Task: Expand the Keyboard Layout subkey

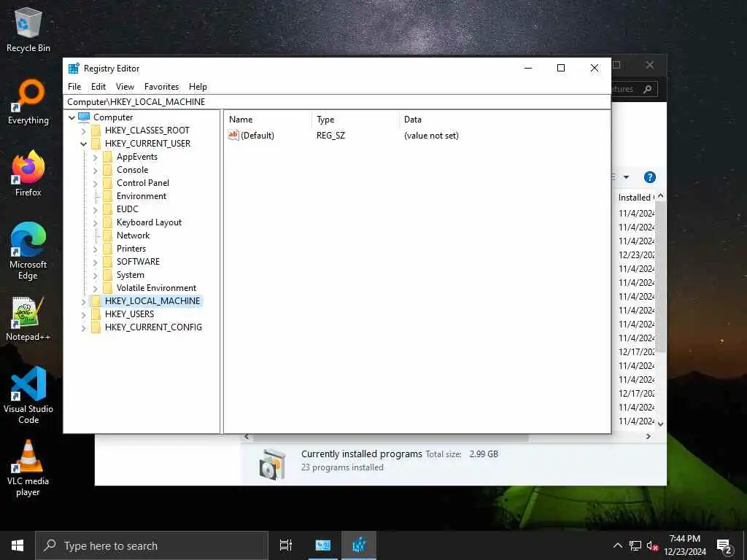Action: coord(96,222)
